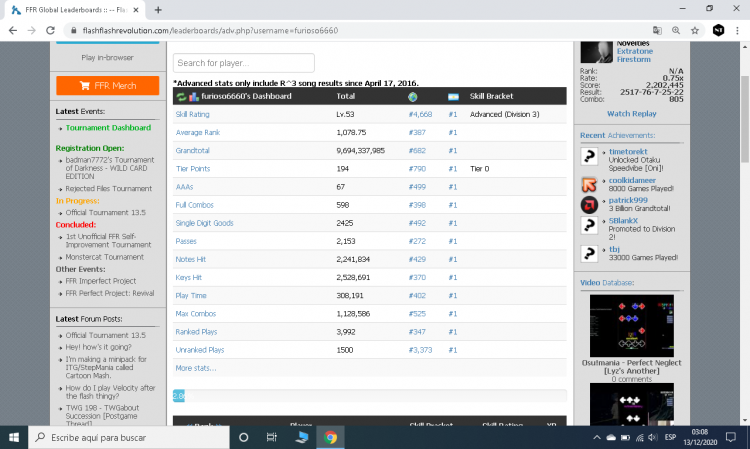The width and height of the screenshot is (750, 449).
Task: Click the #4,668 world rank link
Action: [420, 114]
